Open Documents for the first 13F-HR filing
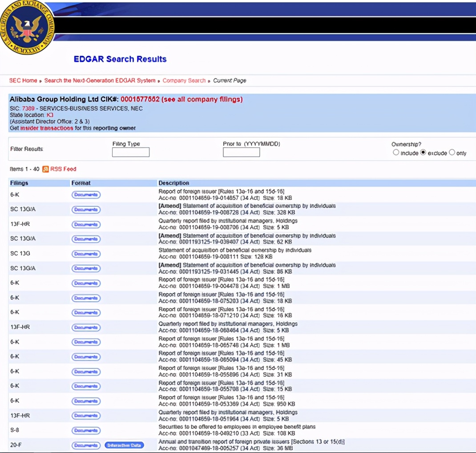Image resolution: width=476 pixels, height=453 pixels. click(86, 224)
